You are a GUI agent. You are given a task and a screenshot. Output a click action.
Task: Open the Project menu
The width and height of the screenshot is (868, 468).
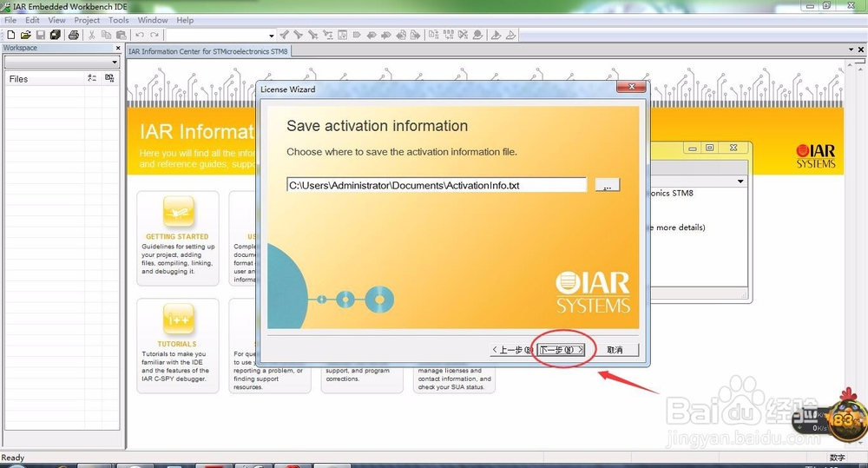(x=87, y=20)
